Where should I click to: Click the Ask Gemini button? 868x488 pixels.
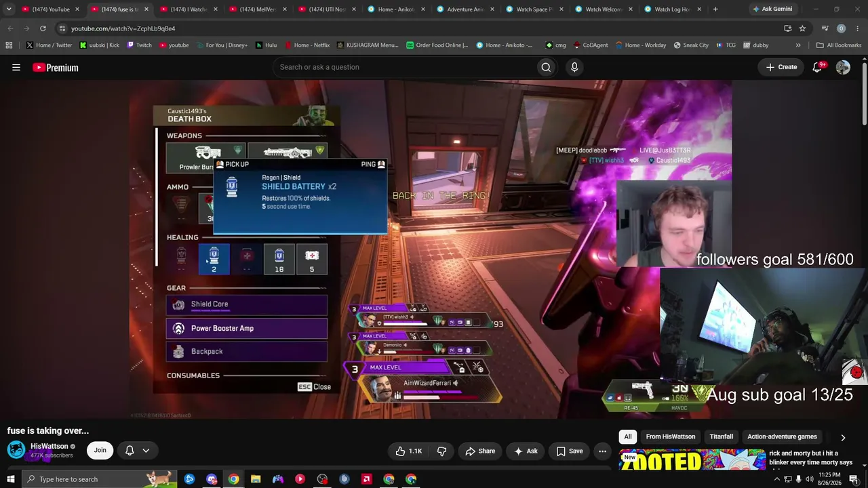(772, 9)
